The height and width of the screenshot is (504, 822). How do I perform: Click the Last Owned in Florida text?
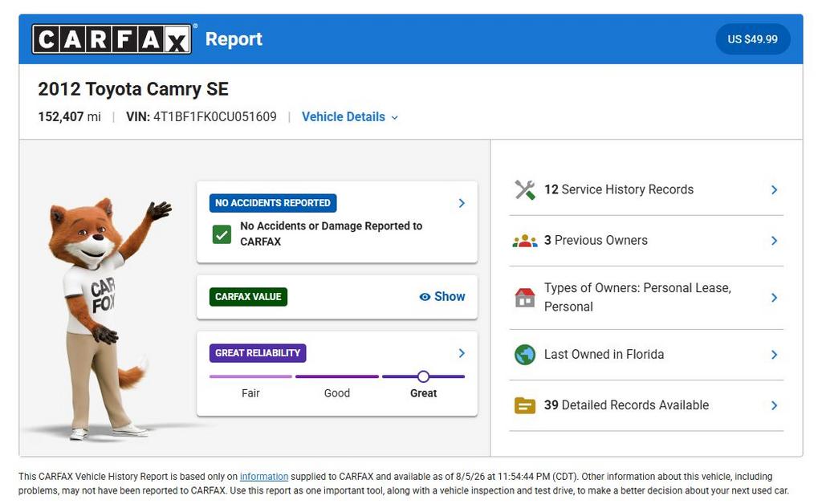pos(604,355)
